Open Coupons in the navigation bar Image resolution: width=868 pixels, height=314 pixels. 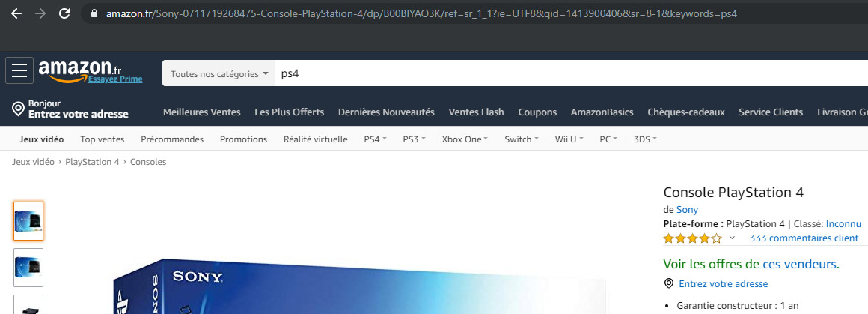pos(537,112)
